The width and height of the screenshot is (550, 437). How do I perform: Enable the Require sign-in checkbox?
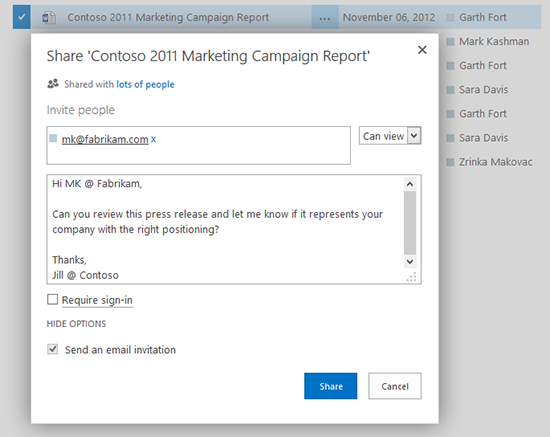(x=53, y=300)
